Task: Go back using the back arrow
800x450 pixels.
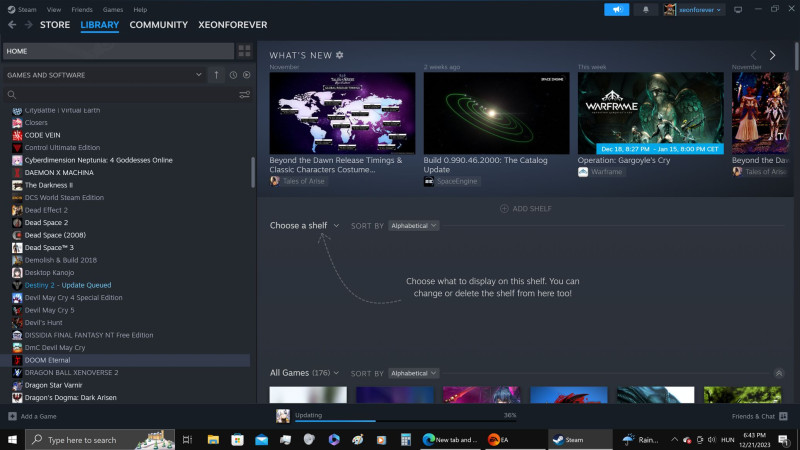Action: (12, 24)
